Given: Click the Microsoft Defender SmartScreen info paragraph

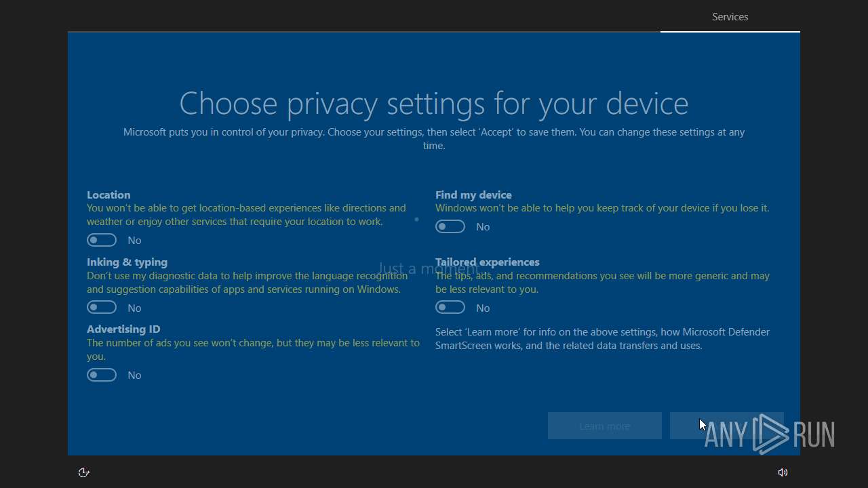Looking at the screenshot, I should click(x=602, y=338).
